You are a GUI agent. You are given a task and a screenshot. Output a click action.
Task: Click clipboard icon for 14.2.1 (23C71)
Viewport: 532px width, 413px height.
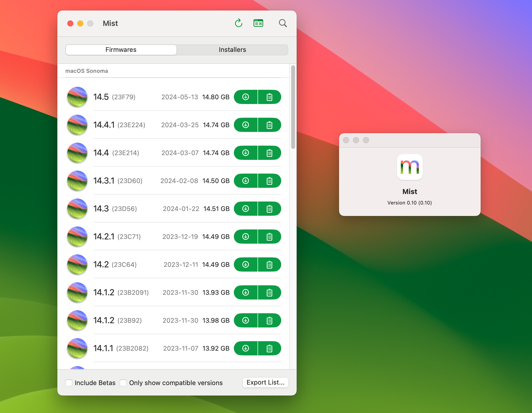269,237
